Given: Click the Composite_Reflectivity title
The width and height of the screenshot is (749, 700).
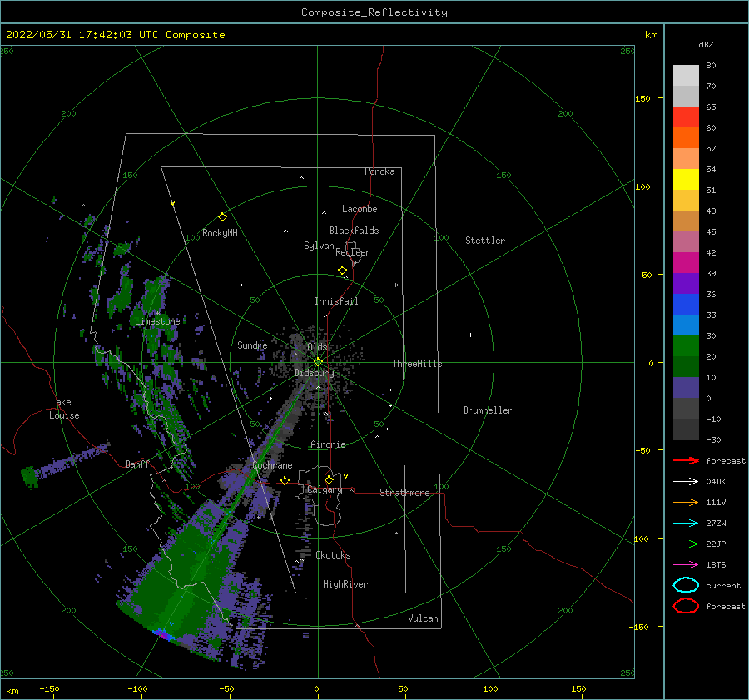Looking at the screenshot, I should 374,12.
